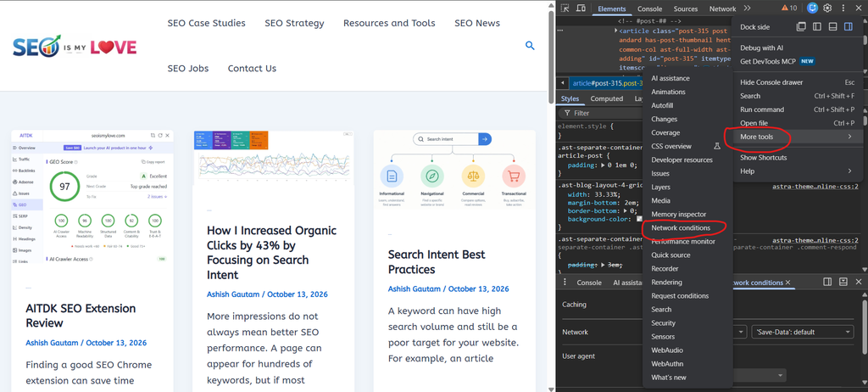
Task: Choose Debug with AI
Action: pyautogui.click(x=797, y=48)
